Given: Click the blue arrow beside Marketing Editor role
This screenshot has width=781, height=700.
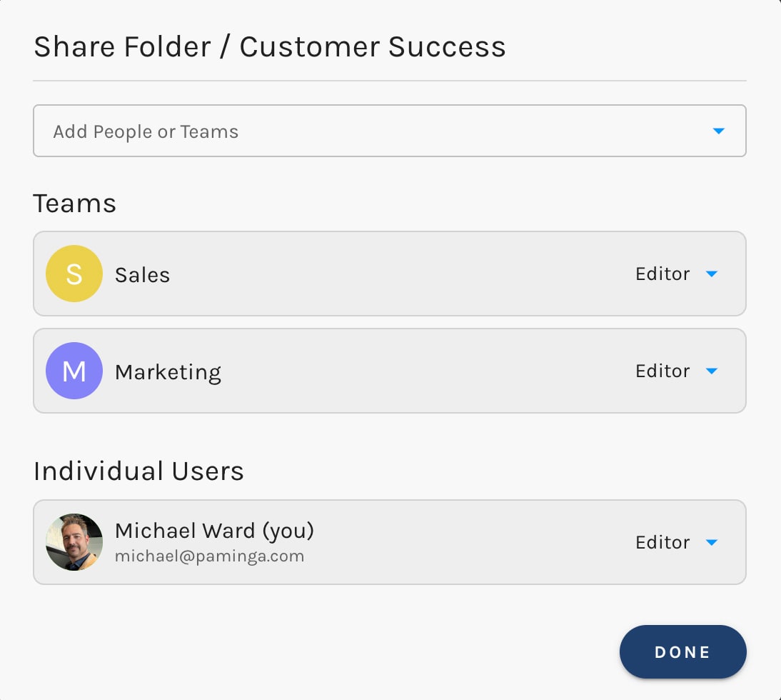Looking at the screenshot, I should pos(712,371).
